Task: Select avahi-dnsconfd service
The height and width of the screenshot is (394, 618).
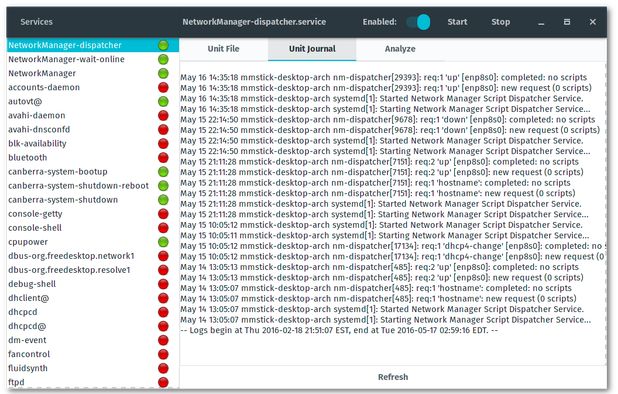Action: coord(93,130)
